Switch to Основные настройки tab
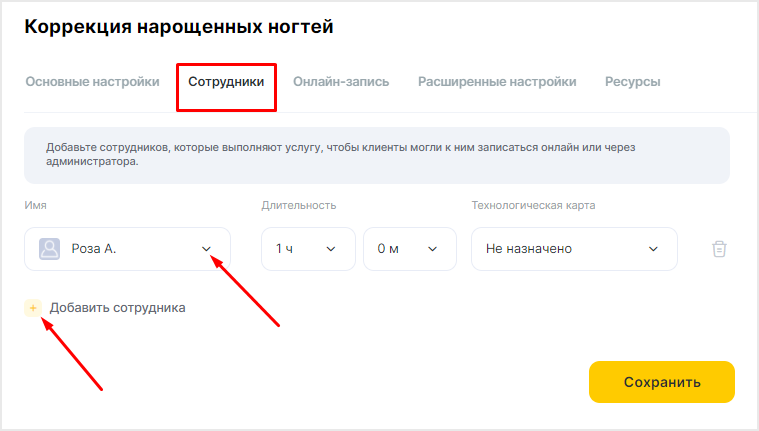 [92, 81]
